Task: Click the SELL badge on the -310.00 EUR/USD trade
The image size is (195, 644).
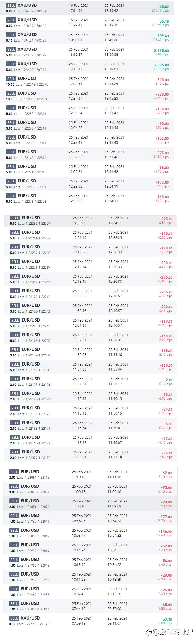Action: (11, 79)
